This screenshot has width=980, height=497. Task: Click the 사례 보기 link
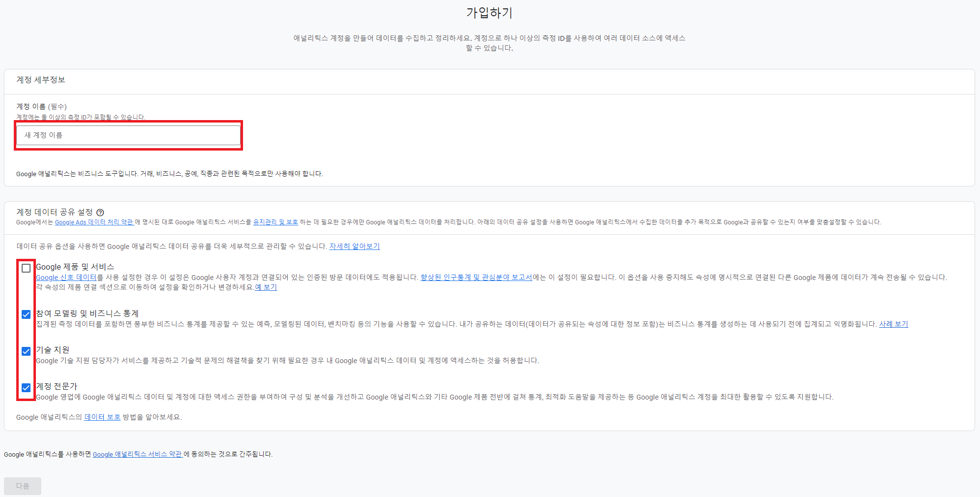(x=894, y=324)
